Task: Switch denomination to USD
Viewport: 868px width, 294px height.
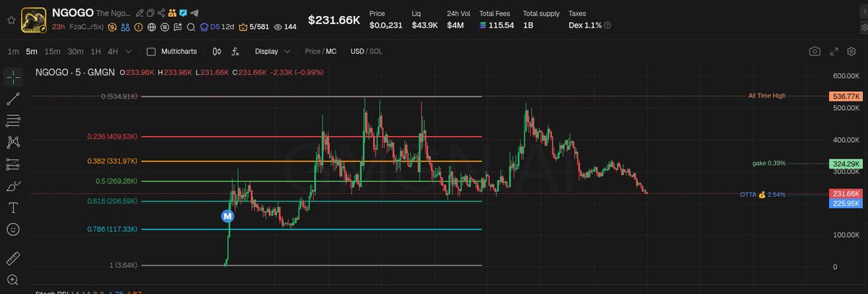Action: pyautogui.click(x=357, y=51)
